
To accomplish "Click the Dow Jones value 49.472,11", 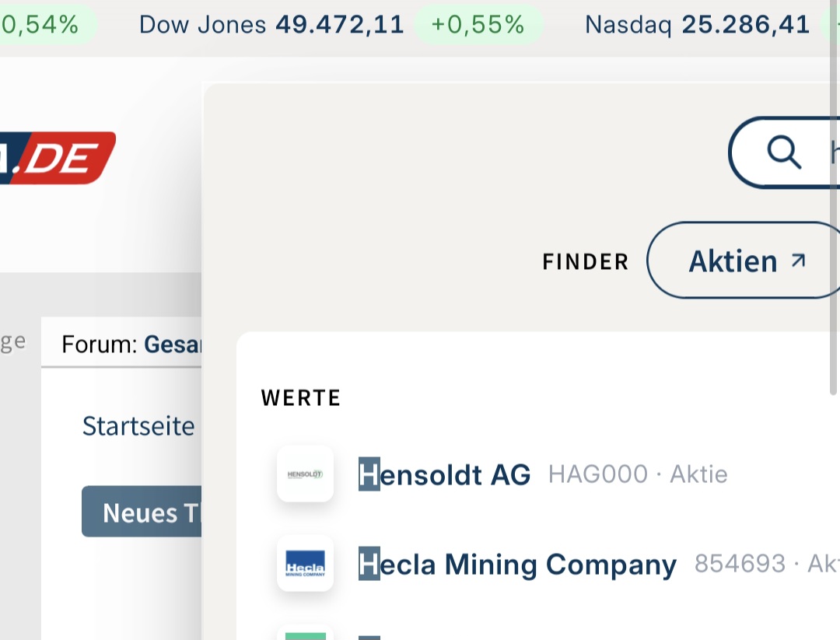I will pos(340,25).
